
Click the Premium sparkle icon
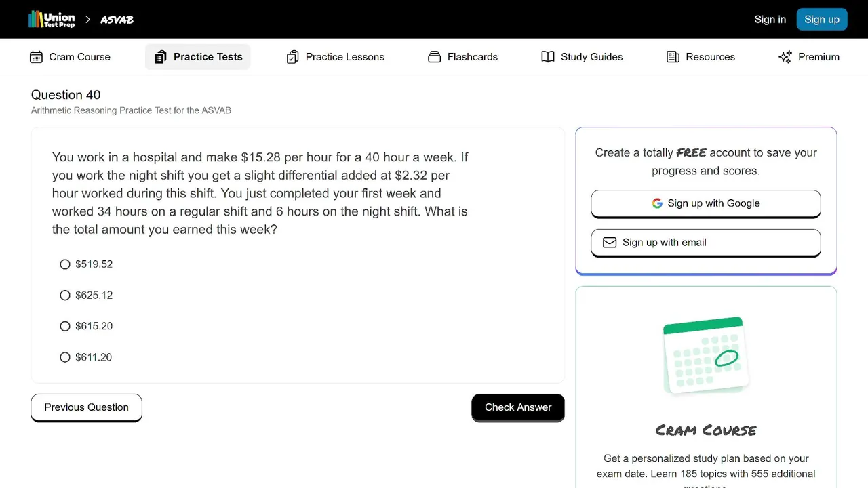click(x=785, y=57)
